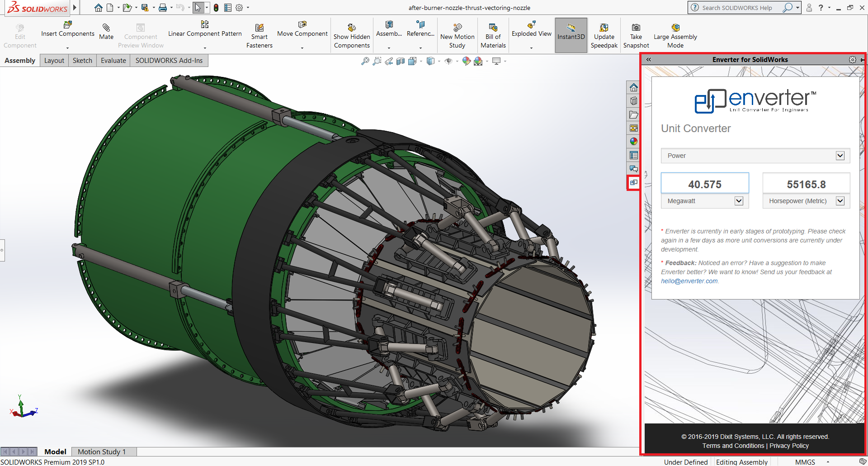Open the Options gear in top toolbar
This screenshot has height=466, width=868.
coord(239,8)
